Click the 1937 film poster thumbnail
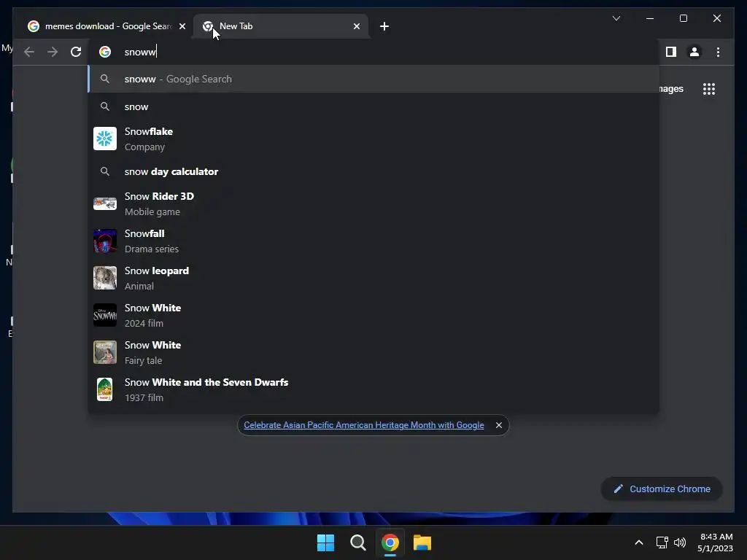This screenshot has height=560, width=747. [x=105, y=389]
